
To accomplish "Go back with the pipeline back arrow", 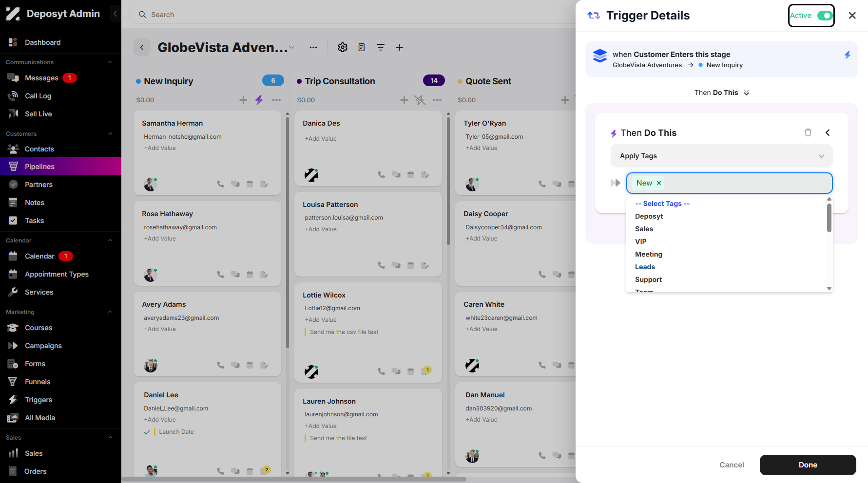I will [142, 47].
